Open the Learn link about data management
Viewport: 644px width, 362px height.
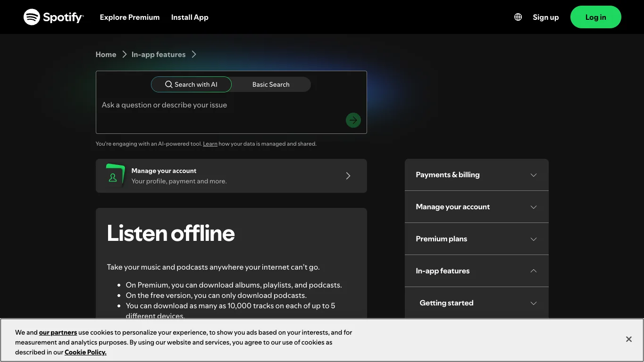pos(210,144)
